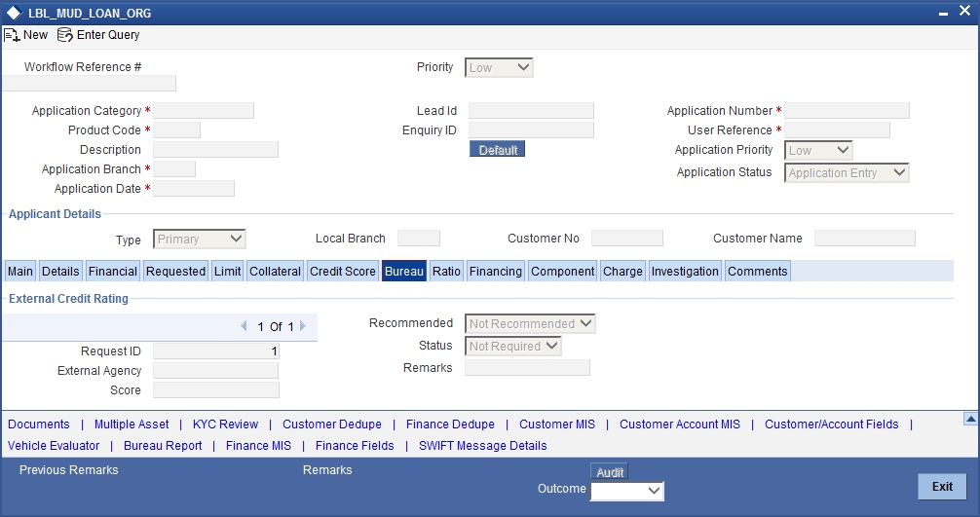Click the bureau Remarks field
This screenshot has height=517, width=980.
click(527, 367)
